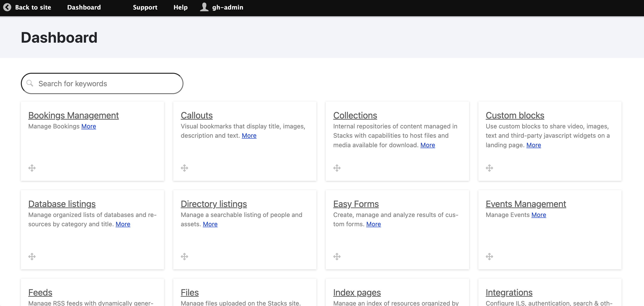Screen dimensions: 644x306
Task: Click the magnifier icon in search box
Action: point(30,83)
